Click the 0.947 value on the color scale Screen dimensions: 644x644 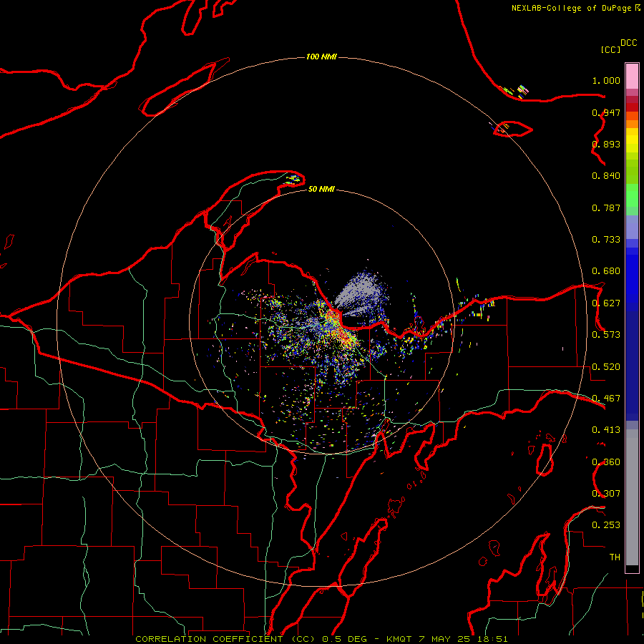(x=606, y=112)
